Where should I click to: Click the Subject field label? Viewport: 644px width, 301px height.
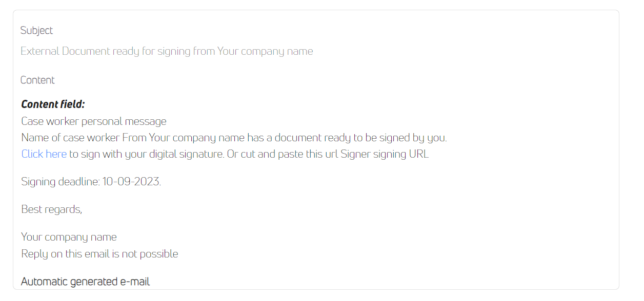click(x=36, y=31)
